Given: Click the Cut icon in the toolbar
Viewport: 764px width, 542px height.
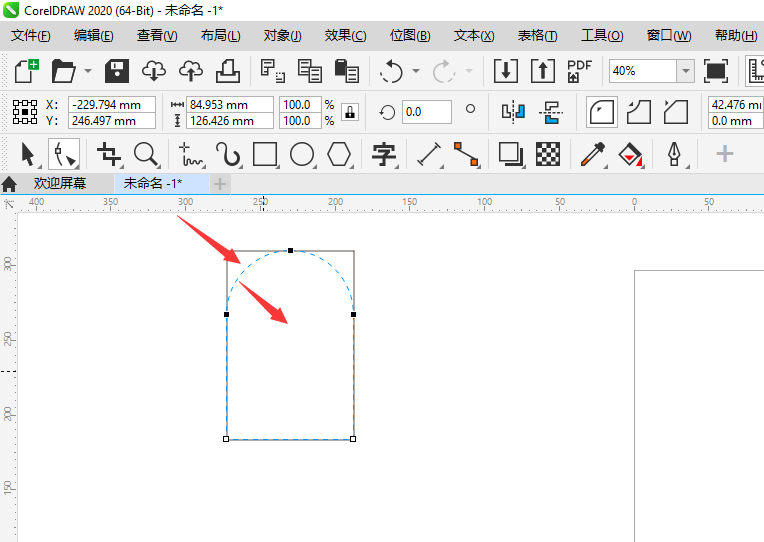Looking at the screenshot, I should [x=273, y=71].
